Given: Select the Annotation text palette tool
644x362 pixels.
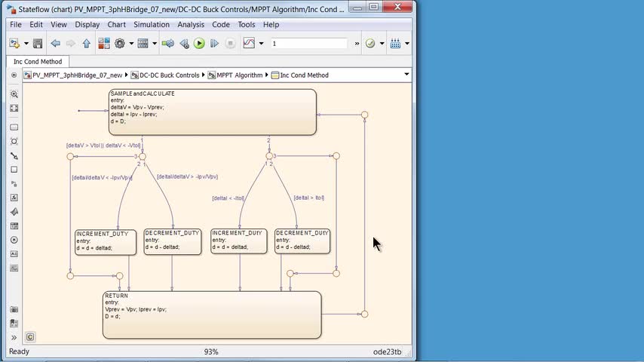Looking at the screenshot, I should click(14, 254).
